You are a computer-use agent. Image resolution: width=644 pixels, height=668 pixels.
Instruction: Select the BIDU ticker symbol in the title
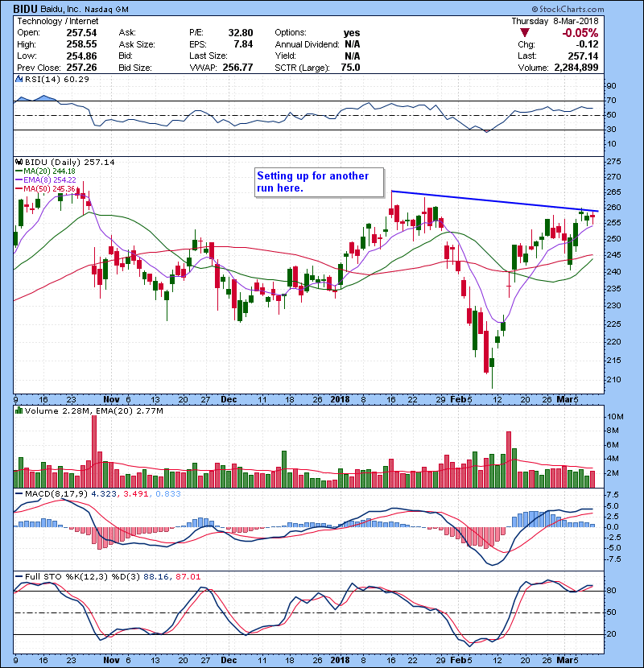[25, 9]
